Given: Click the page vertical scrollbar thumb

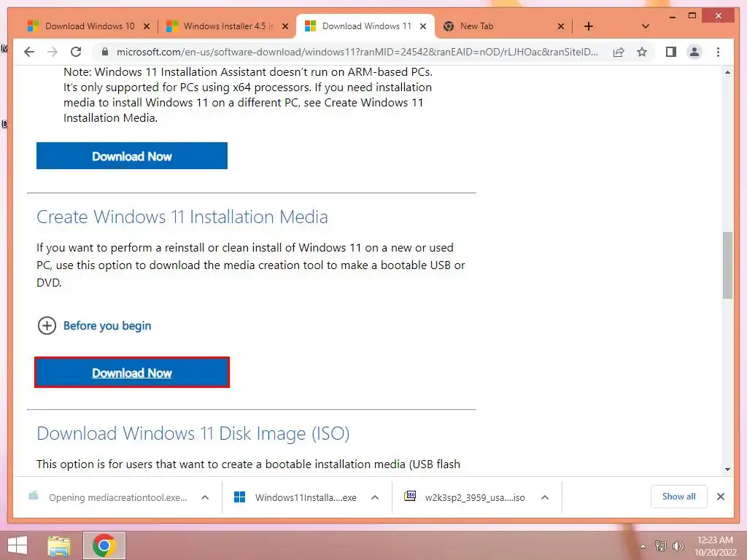Looking at the screenshot, I should point(727,265).
